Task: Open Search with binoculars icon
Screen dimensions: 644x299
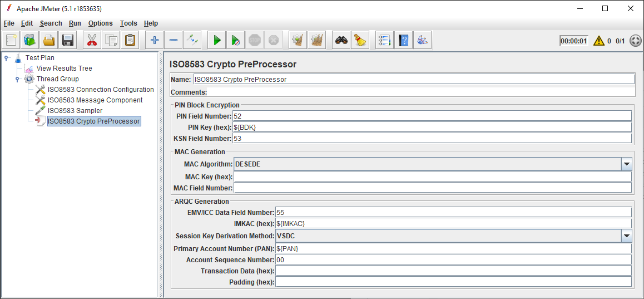Action: click(x=341, y=40)
